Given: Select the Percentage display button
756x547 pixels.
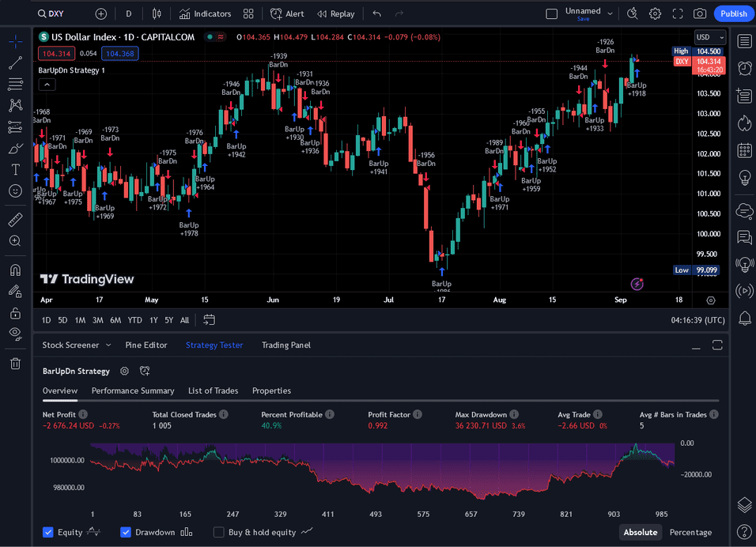Looking at the screenshot, I should pos(690,532).
